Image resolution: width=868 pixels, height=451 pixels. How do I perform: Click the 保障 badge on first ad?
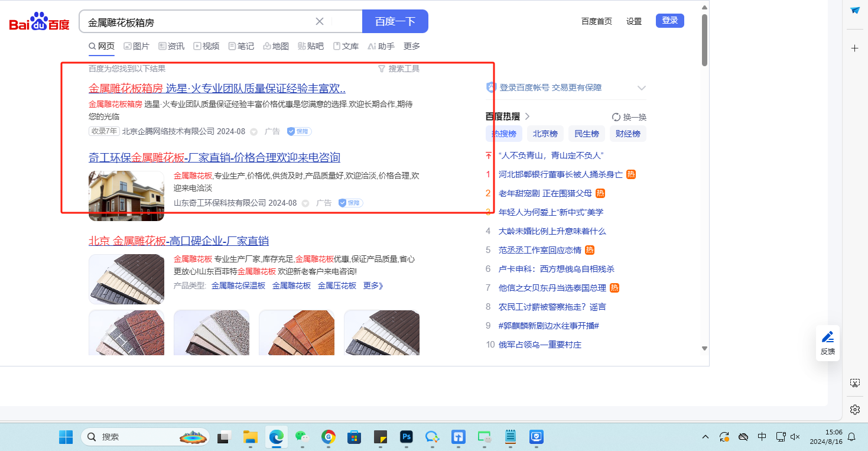click(x=299, y=131)
